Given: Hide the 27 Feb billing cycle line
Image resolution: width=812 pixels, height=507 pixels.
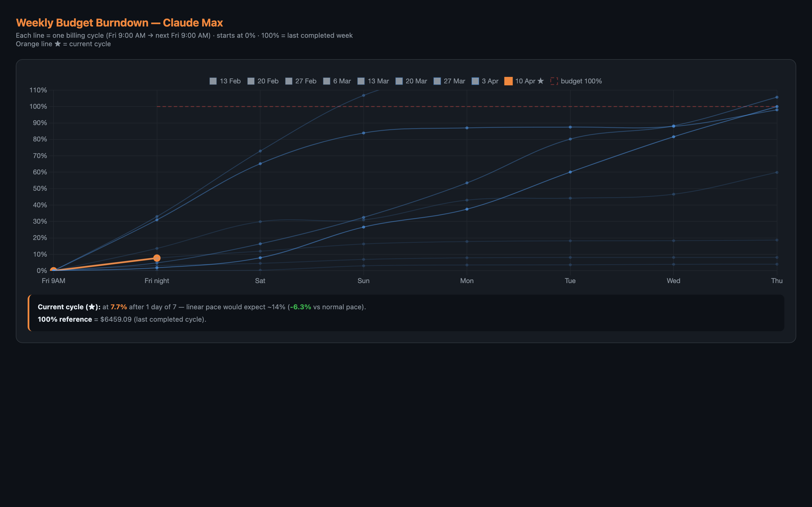Looking at the screenshot, I should [289, 81].
